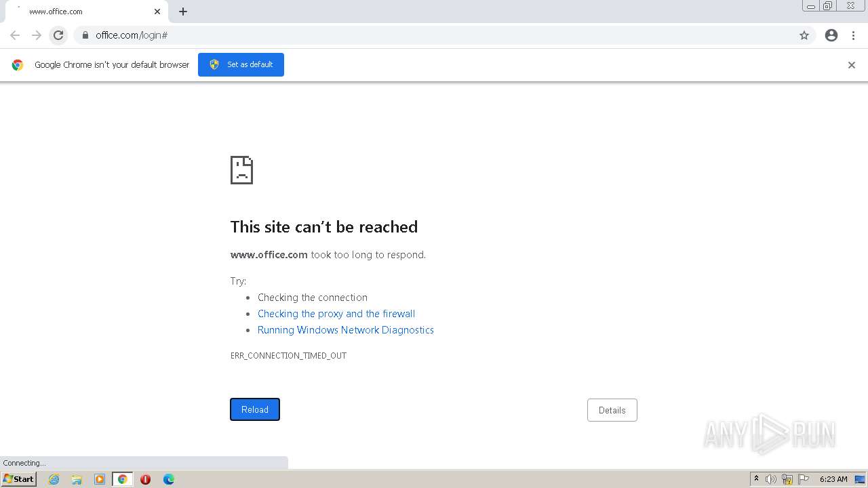Open the Chrome profile avatar
This screenshot has width=868, height=488.
point(831,35)
